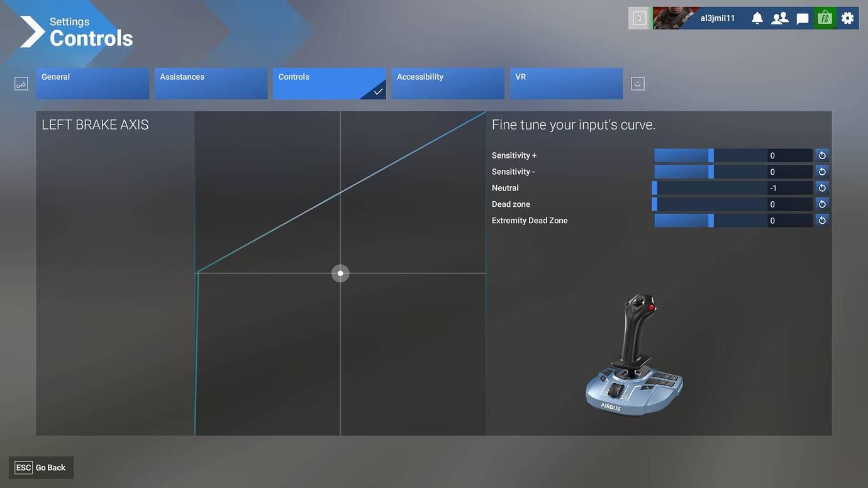Select the Accessibility tab
Image resolution: width=868 pixels, height=488 pixels.
pos(447,84)
